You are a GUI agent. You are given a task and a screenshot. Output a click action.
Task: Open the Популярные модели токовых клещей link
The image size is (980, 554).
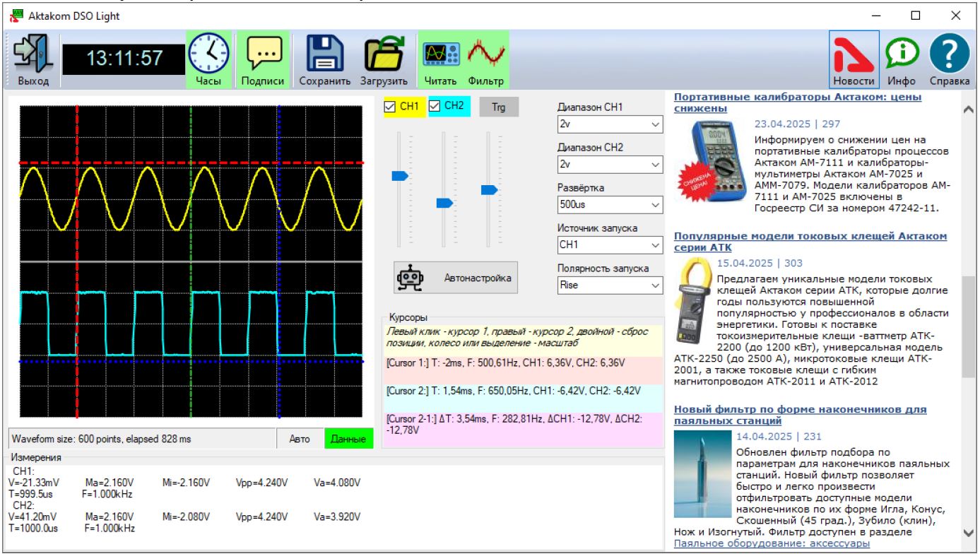click(x=810, y=242)
